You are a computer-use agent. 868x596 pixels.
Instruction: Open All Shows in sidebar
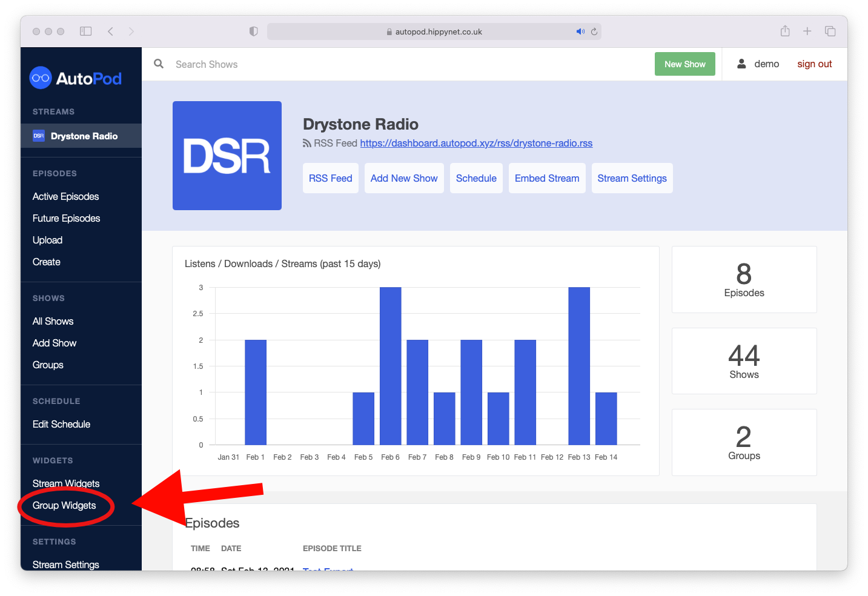coord(53,321)
